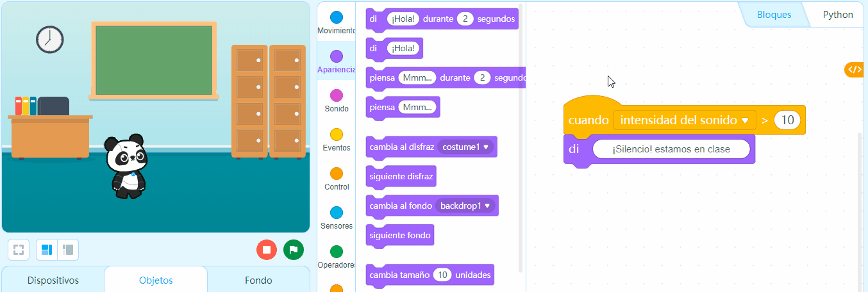Open the backdrop1 dropdown in palette
Screen dimensions: 868x292
point(465,206)
